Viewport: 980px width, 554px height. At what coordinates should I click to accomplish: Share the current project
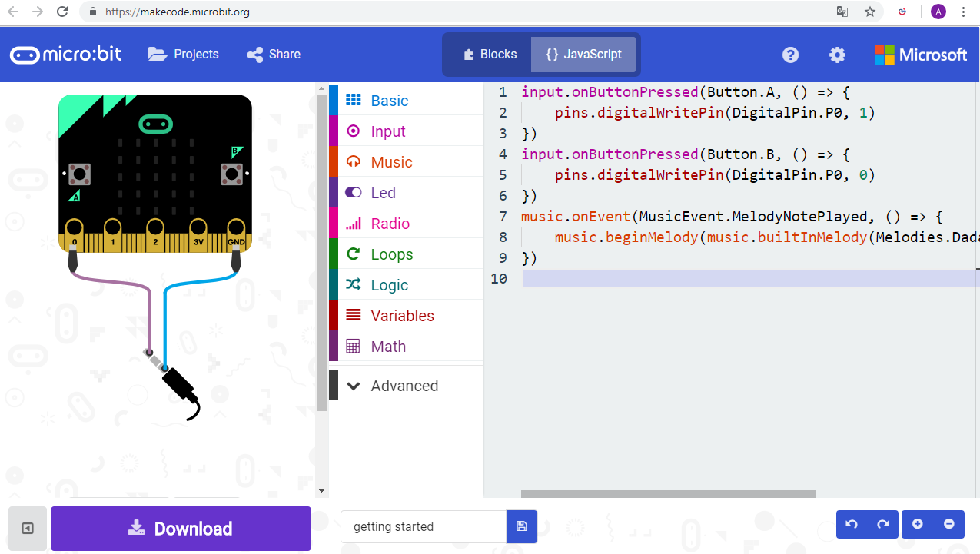tap(273, 55)
